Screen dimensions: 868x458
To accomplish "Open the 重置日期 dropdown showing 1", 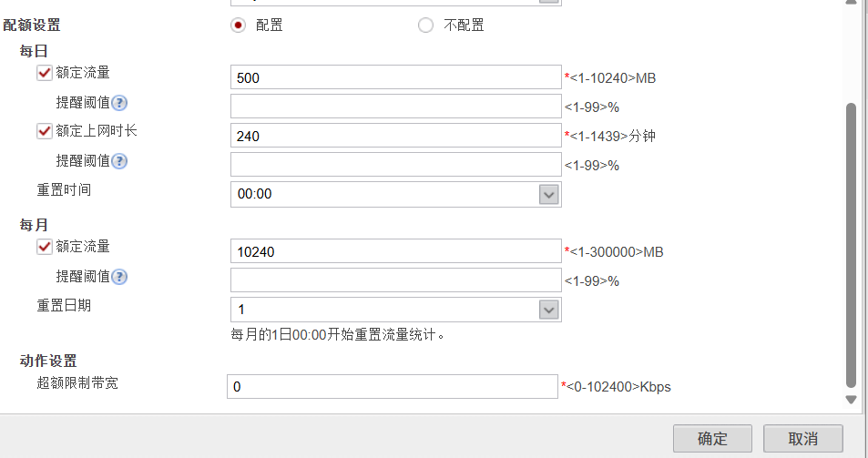I will pyautogui.click(x=396, y=310).
